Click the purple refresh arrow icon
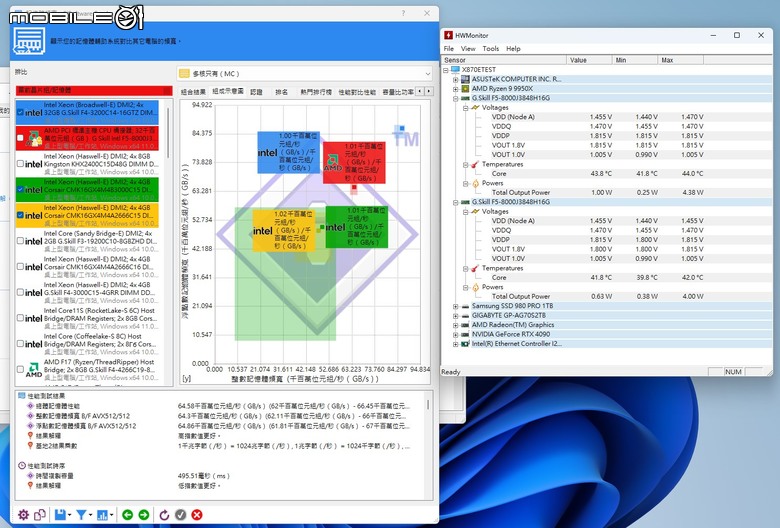780x528 pixels. coord(164,515)
